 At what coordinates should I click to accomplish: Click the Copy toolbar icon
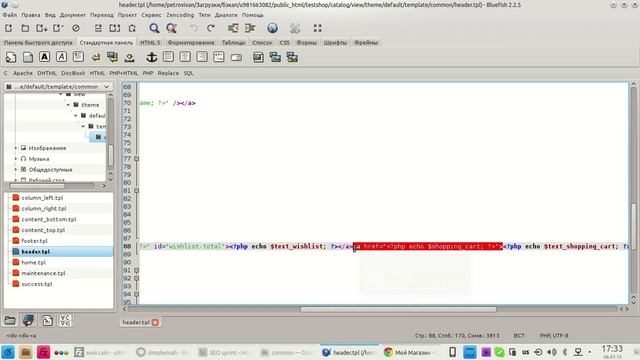(115, 28)
